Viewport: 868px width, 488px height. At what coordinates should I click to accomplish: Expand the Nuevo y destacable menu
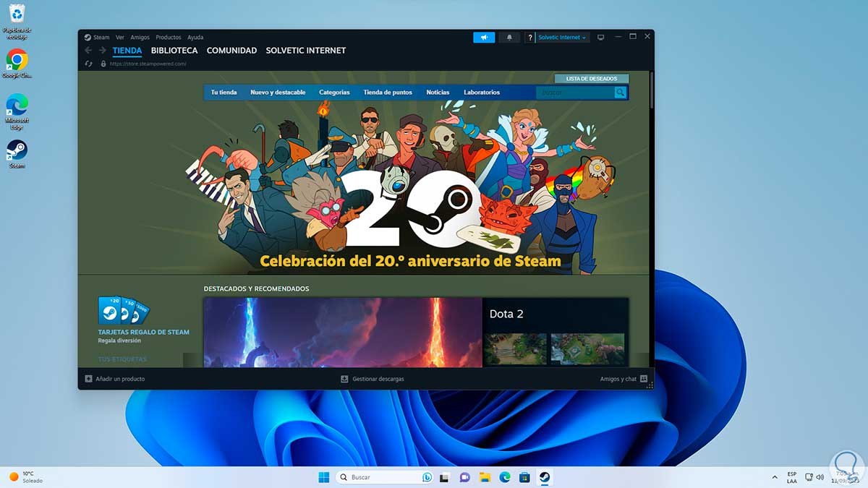(278, 93)
